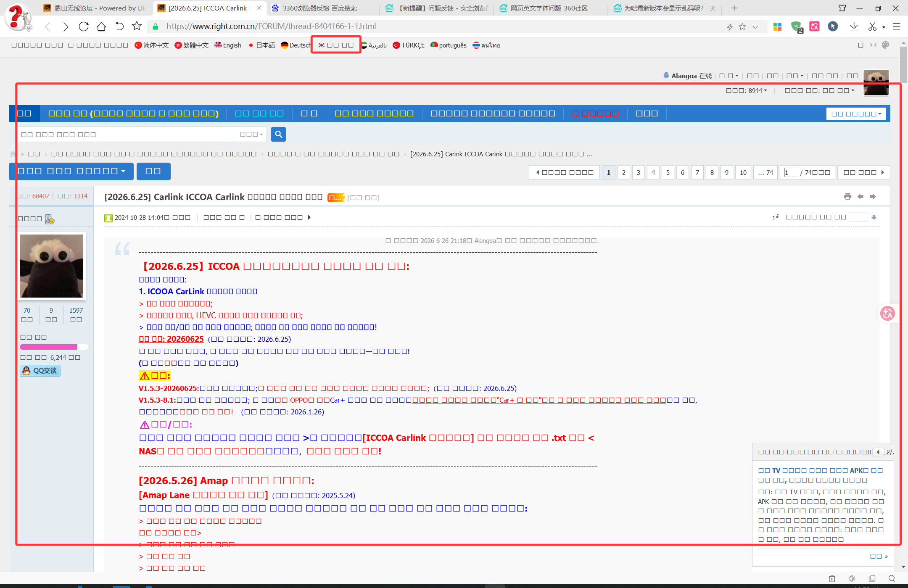Reload the page with the refresh icon
Image resolution: width=908 pixels, height=588 pixels.
[x=84, y=26]
